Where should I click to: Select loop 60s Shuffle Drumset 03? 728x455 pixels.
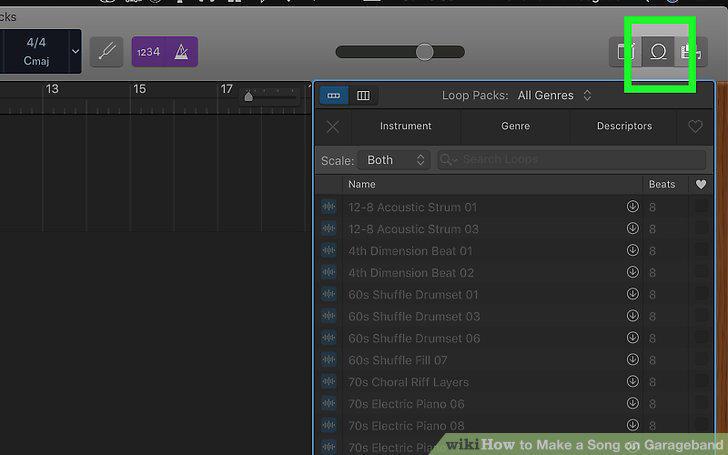pyautogui.click(x=414, y=316)
